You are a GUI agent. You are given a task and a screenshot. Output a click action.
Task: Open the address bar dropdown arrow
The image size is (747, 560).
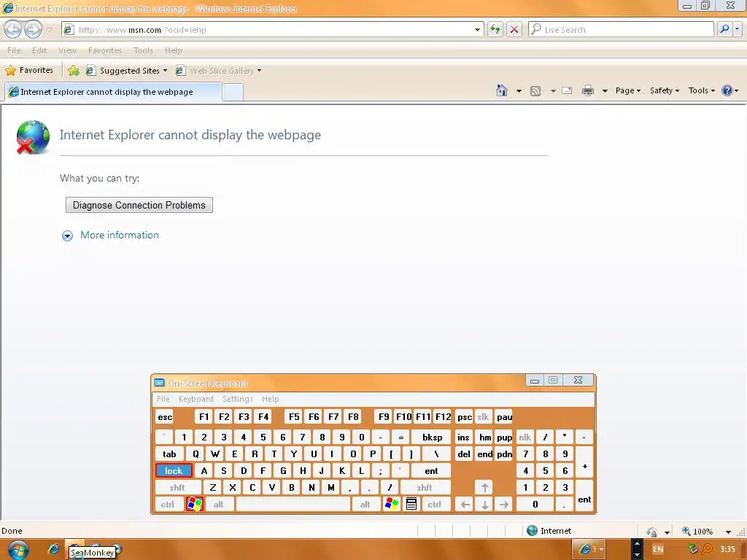coord(477,29)
